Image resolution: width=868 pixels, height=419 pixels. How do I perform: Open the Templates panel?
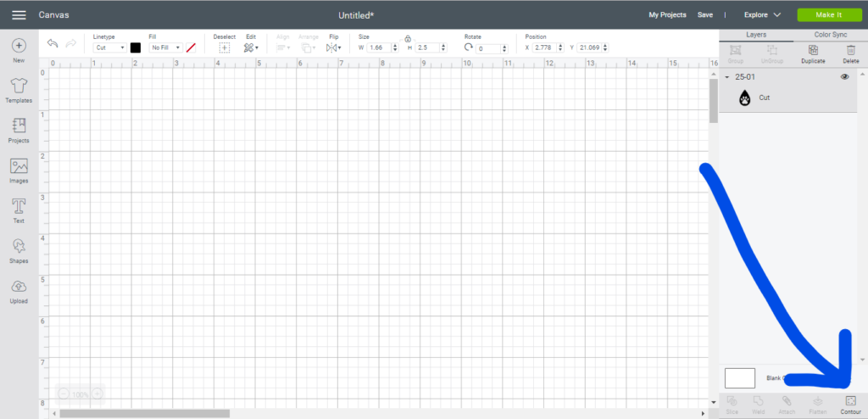[19, 88]
